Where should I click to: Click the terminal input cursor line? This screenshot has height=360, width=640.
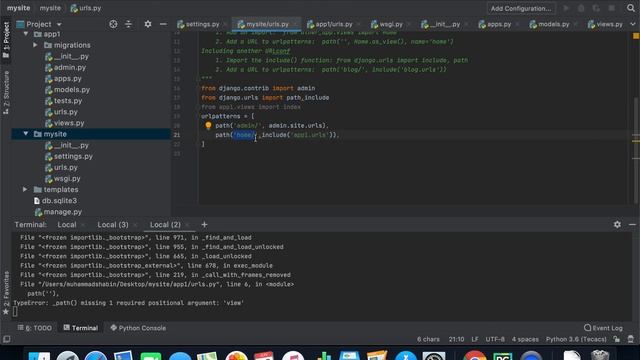(x=15, y=312)
